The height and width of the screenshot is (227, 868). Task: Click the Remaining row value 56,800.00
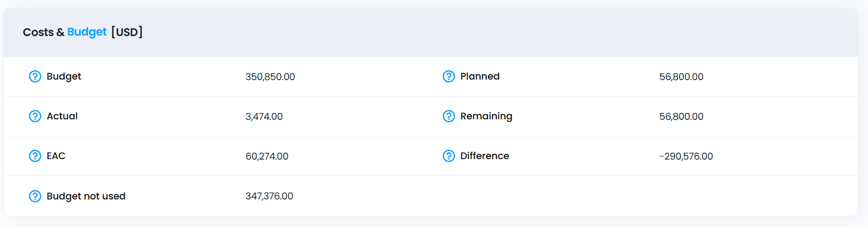pyautogui.click(x=681, y=117)
